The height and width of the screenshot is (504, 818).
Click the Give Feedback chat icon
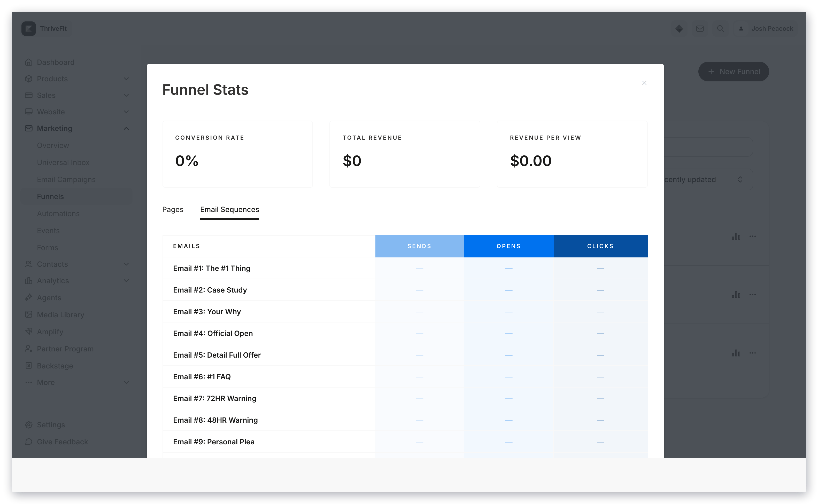coord(29,442)
